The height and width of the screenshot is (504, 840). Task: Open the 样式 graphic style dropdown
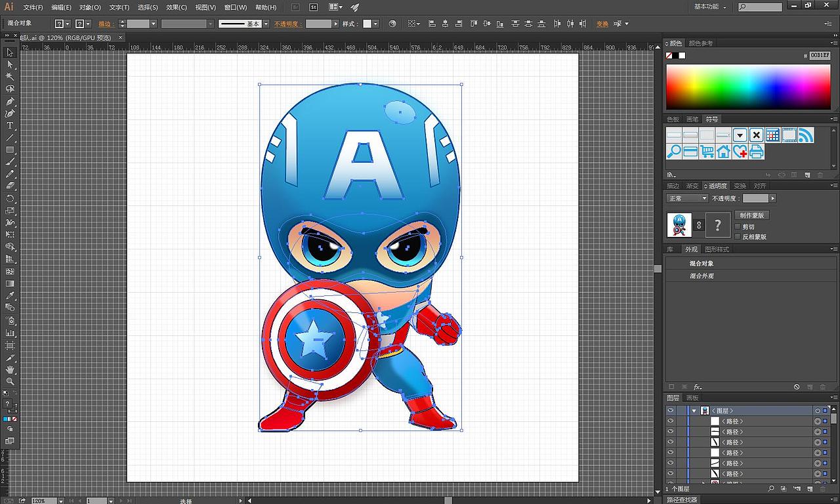point(375,24)
